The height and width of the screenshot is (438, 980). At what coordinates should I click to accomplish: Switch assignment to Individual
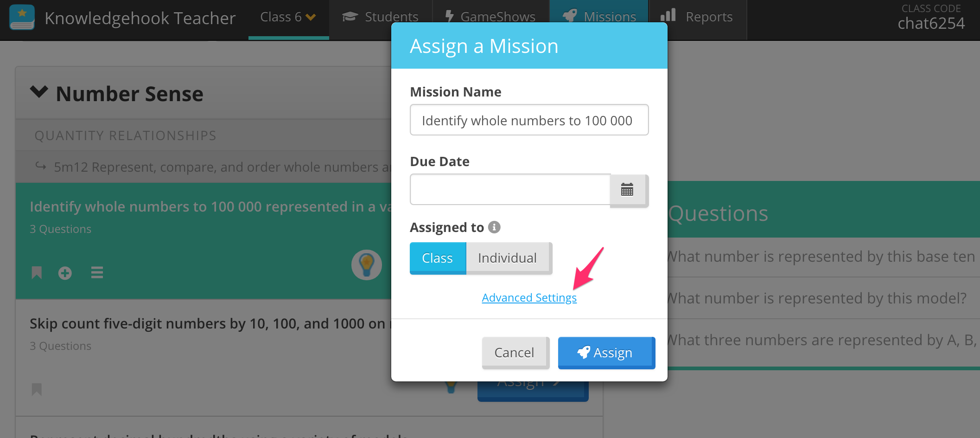pyautogui.click(x=509, y=258)
